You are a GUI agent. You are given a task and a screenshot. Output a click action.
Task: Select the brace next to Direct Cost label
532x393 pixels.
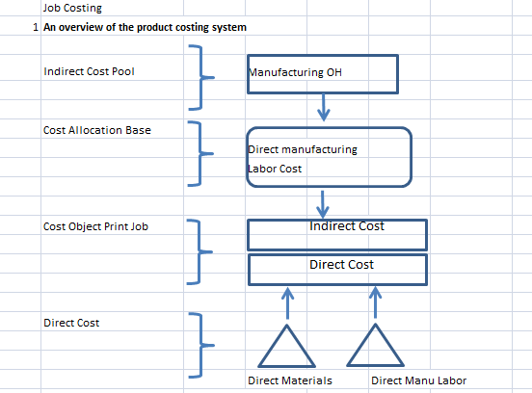click(x=201, y=345)
